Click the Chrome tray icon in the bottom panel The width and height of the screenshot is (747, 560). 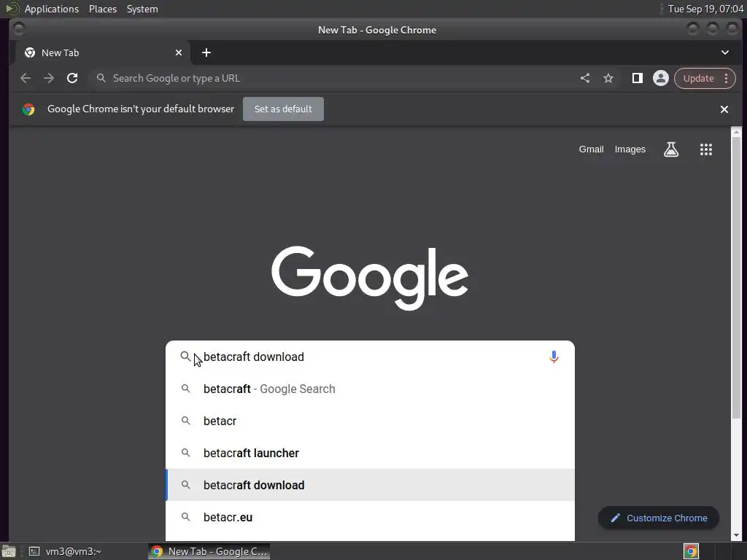[691, 551]
